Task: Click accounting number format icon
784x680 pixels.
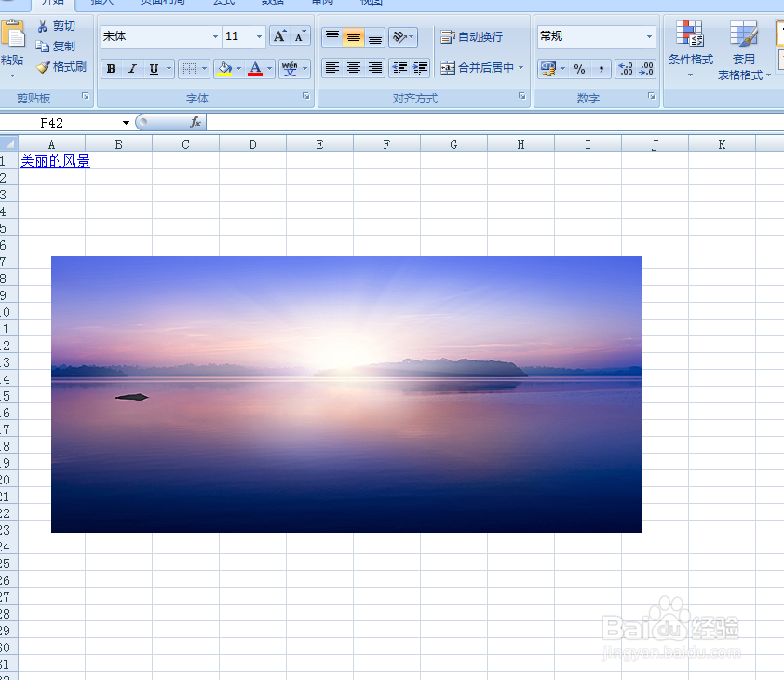Action: click(x=548, y=69)
